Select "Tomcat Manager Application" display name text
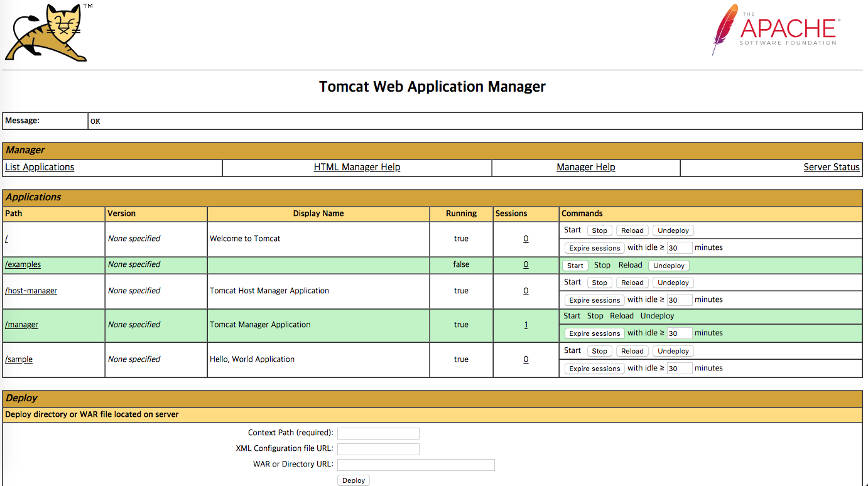 pyautogui.click(x=260, y=325)
